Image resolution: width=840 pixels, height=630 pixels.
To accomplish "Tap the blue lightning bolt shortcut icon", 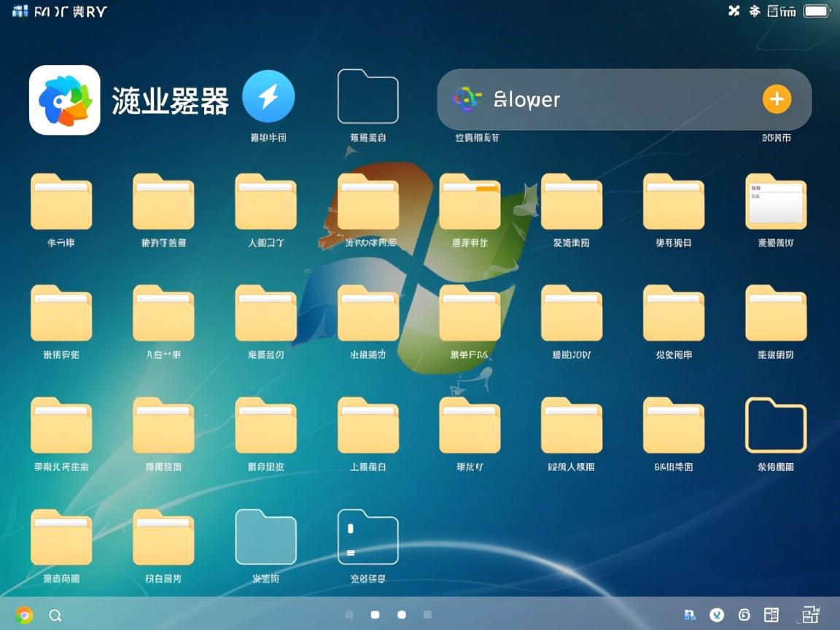I will (x=268, y=96).
